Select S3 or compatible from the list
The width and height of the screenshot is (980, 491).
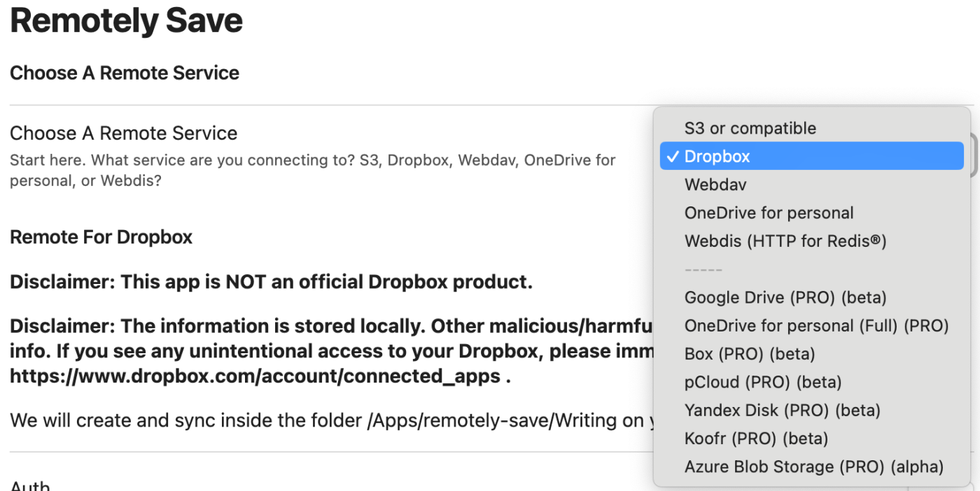point(750,128)
